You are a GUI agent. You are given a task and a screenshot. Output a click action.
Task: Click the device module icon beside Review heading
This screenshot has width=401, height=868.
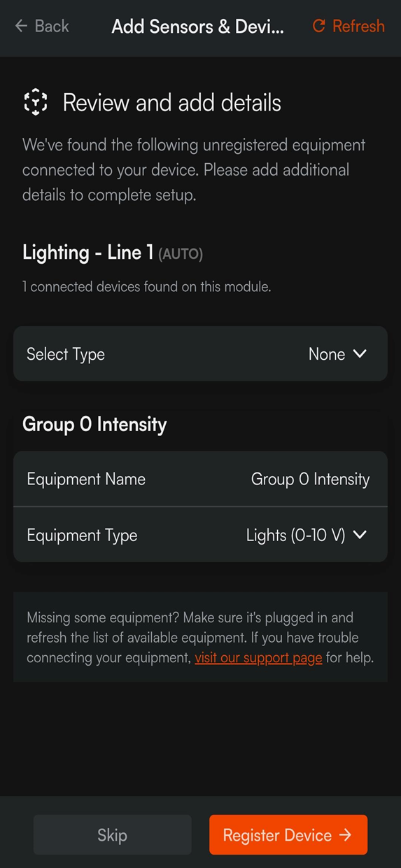36,102
